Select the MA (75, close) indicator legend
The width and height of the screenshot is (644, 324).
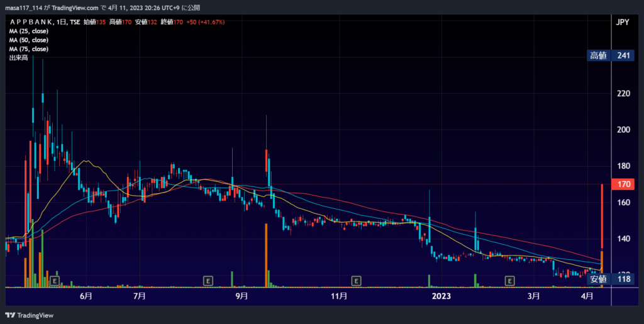coord(29,49)
